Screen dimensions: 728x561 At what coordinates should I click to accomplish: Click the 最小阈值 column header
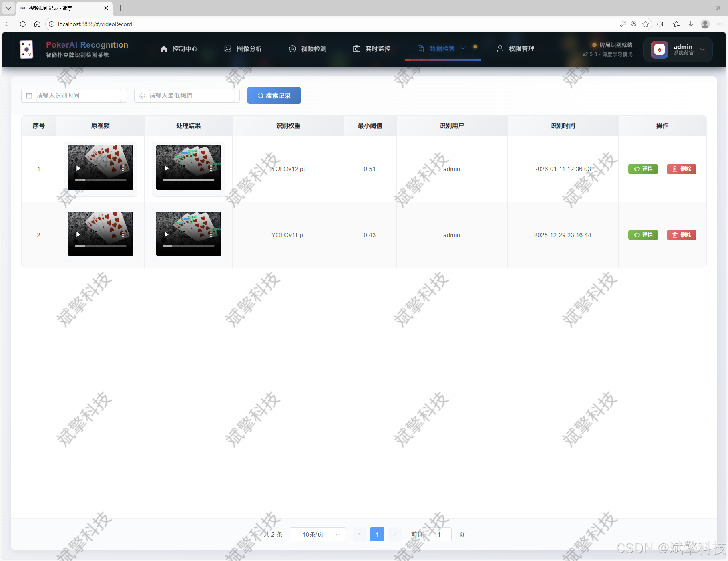coord(370,126)
